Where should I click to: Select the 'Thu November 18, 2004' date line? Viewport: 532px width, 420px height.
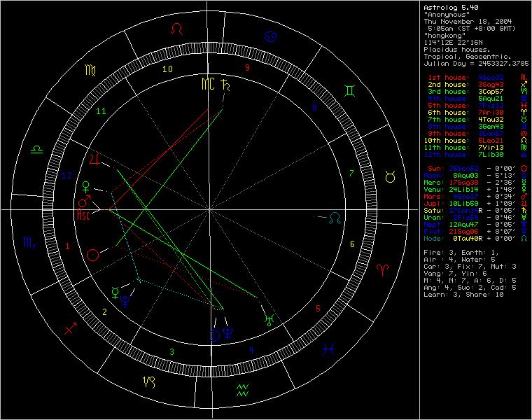468,22
